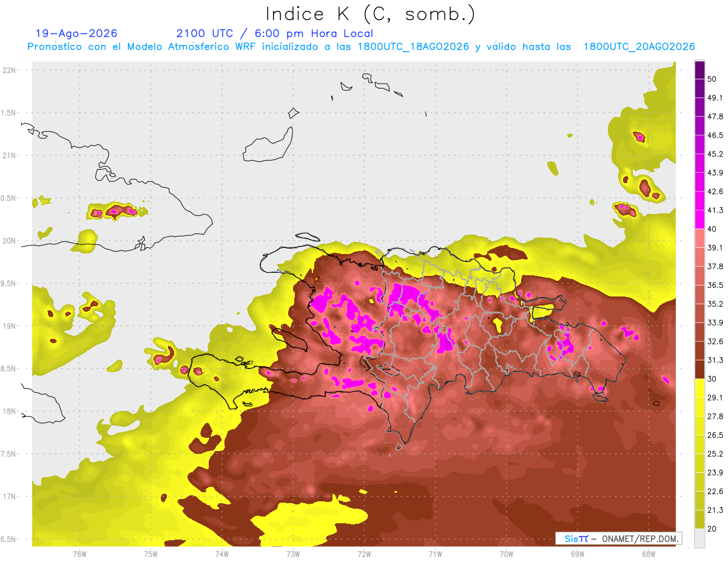
Task: Pick the bright yellow legend band between 29.1 and 30
Action: click(700, 389)
